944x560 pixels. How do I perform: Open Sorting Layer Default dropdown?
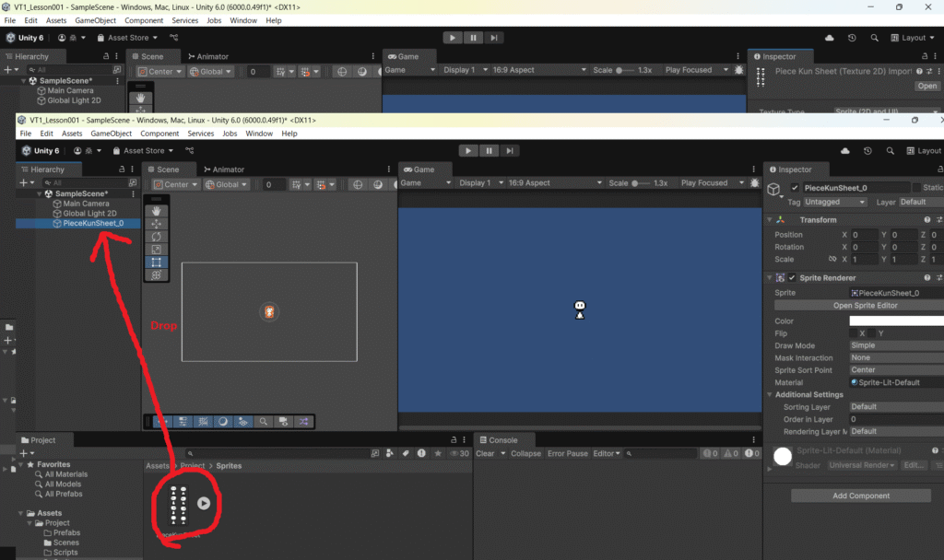click(x=896, y=406)
